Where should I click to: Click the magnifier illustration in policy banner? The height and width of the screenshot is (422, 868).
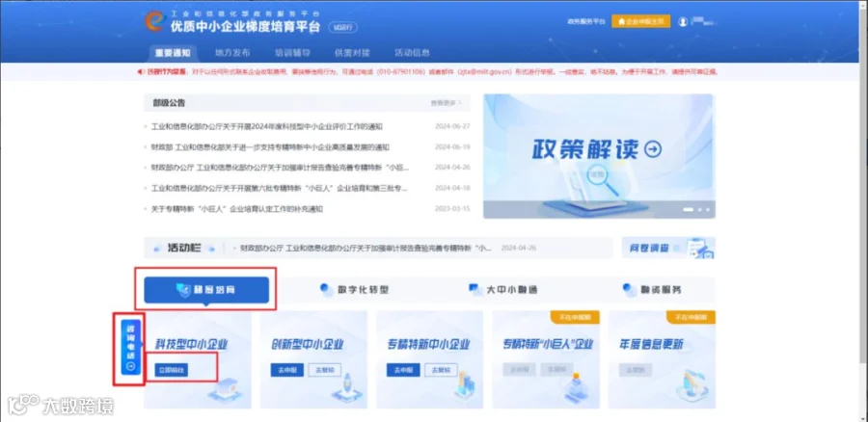(x=601, y=178)
